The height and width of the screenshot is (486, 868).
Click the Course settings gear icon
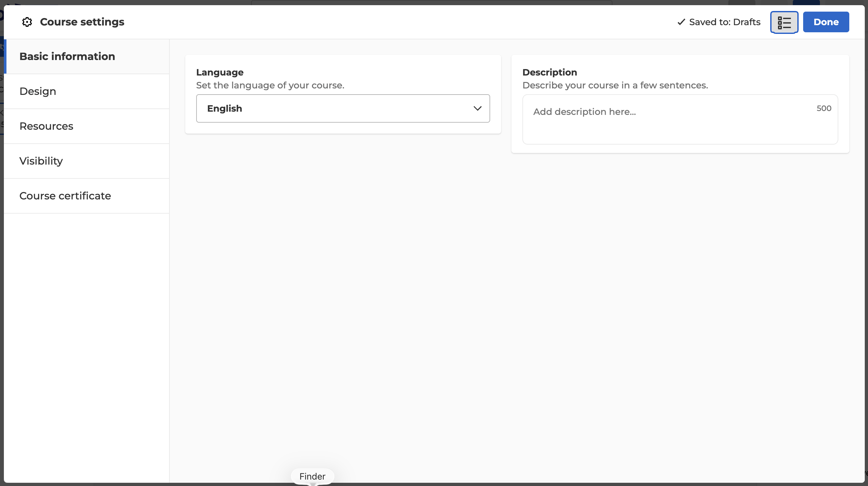click(27, 22)
